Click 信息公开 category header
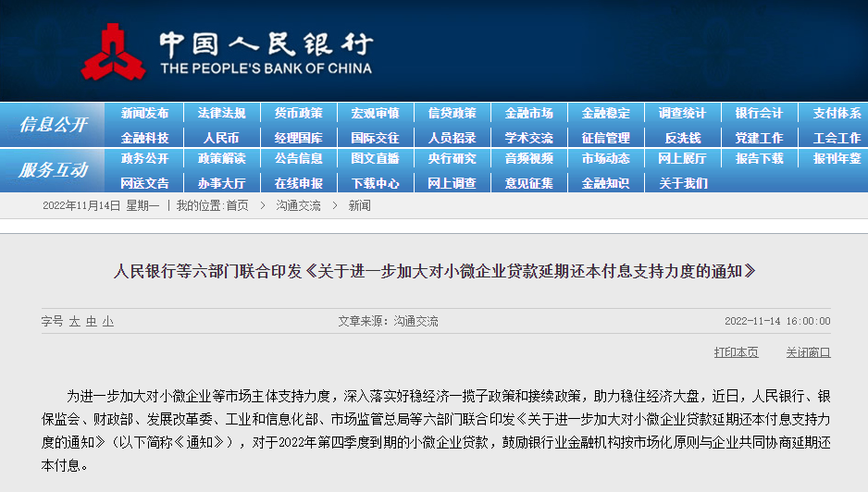Image resolution: width=868 pixels, height=492 pixels. [53, 125]
